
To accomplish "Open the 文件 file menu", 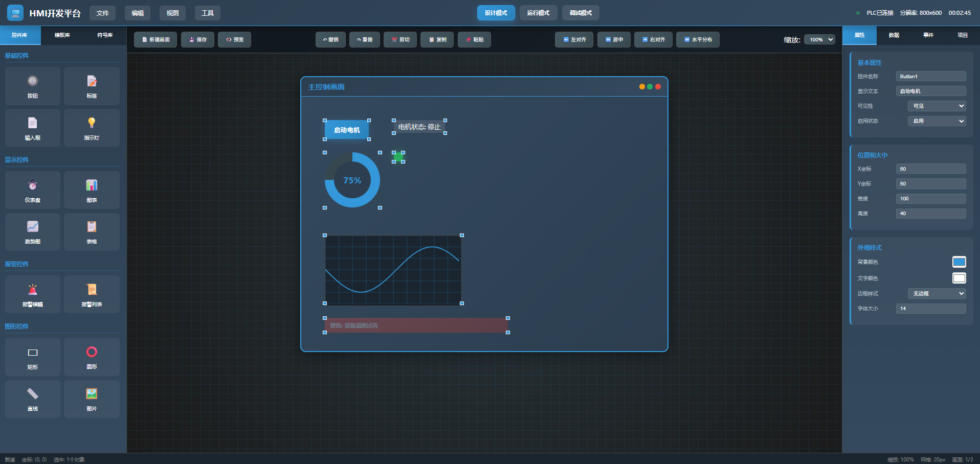I will pos(102,13).
